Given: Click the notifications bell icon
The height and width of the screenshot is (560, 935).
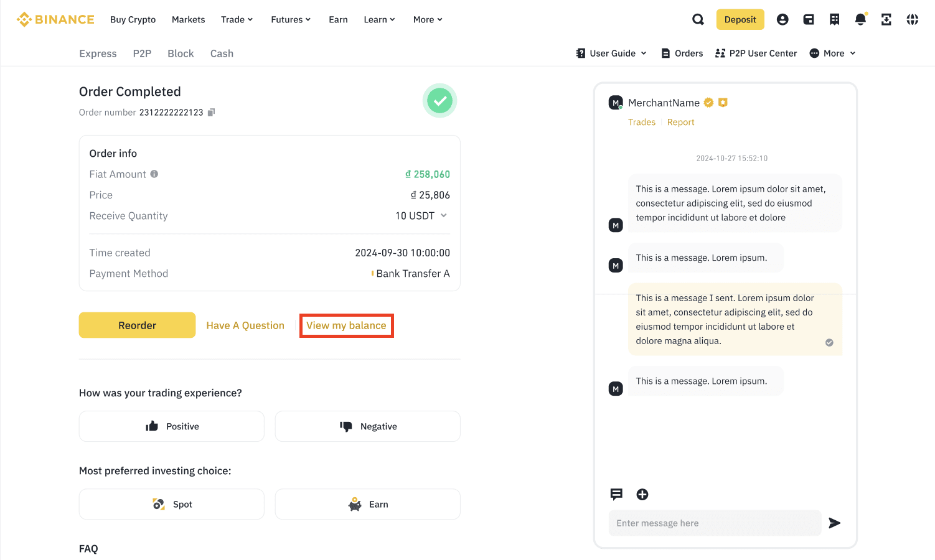Looking at the screenshot, I should coord(860,20).
